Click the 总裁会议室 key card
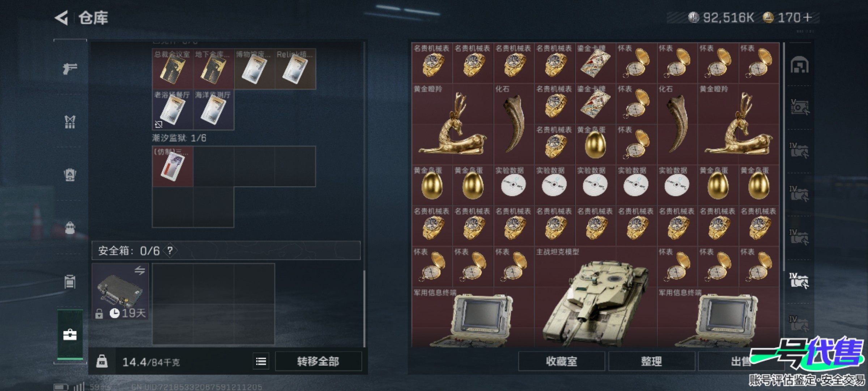Image resolution: width=868 pixels, height=391 pixels. 173,69
